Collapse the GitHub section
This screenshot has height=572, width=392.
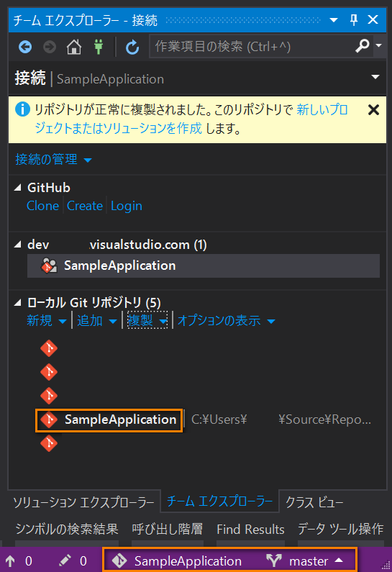coord(17,188)
